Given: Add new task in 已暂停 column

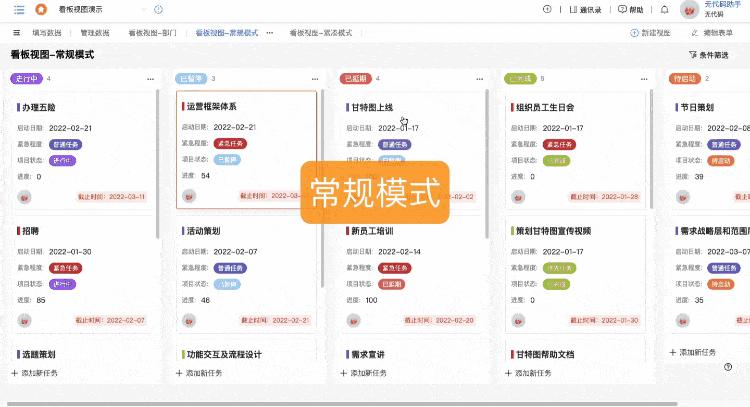Looking at the screenshot, I should click(199, 373).
